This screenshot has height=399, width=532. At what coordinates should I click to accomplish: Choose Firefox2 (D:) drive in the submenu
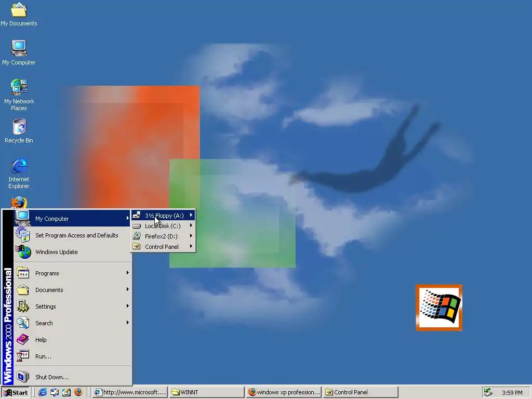click(x=163, y=236)
